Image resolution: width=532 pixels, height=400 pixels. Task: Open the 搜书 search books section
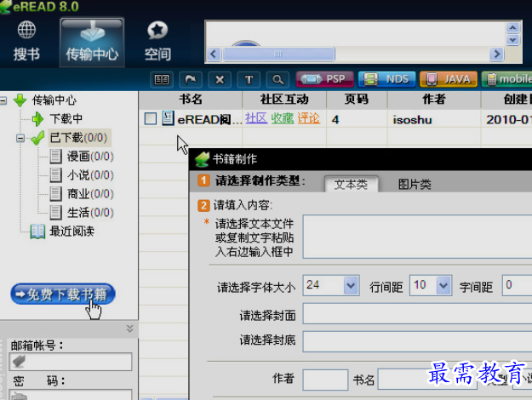tap(26, 41)
